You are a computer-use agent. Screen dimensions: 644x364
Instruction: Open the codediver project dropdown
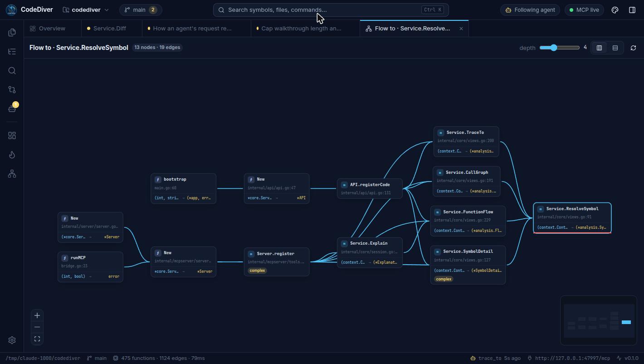pyautogui.click(x=86, y=10)
